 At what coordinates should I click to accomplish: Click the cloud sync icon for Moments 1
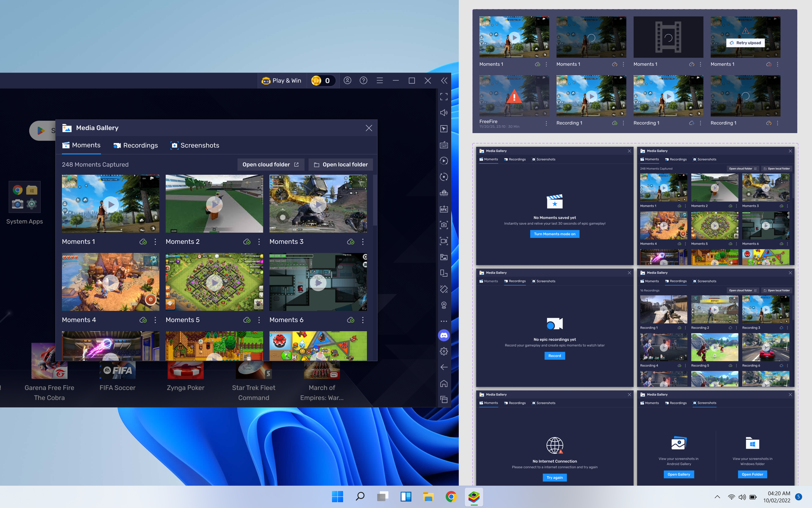(143, 242)
